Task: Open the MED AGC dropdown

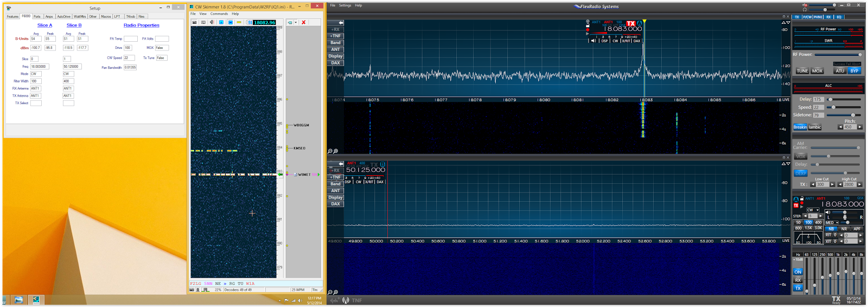Action: [832, 222]
